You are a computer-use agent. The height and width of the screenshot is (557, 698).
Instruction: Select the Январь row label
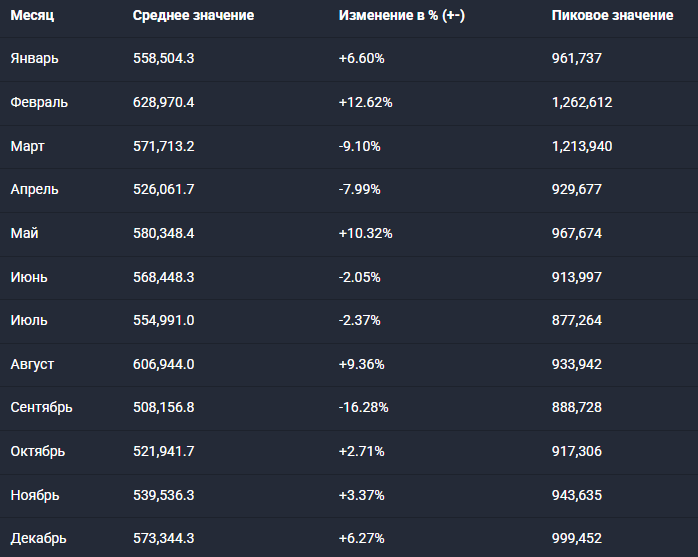[35, 59]
